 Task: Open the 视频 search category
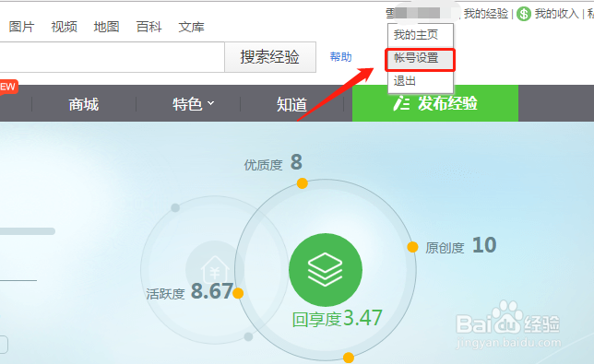64,27
